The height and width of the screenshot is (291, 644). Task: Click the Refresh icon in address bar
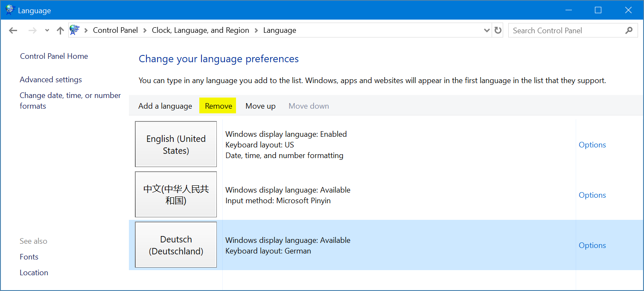click(x=498, y=30)
